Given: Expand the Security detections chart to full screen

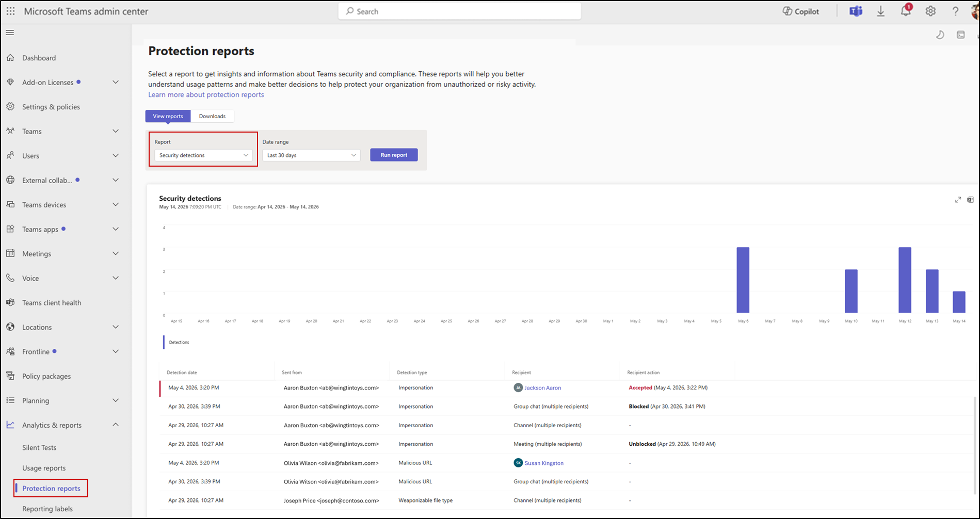Looking at the screenshot, I should coord(958,200).
